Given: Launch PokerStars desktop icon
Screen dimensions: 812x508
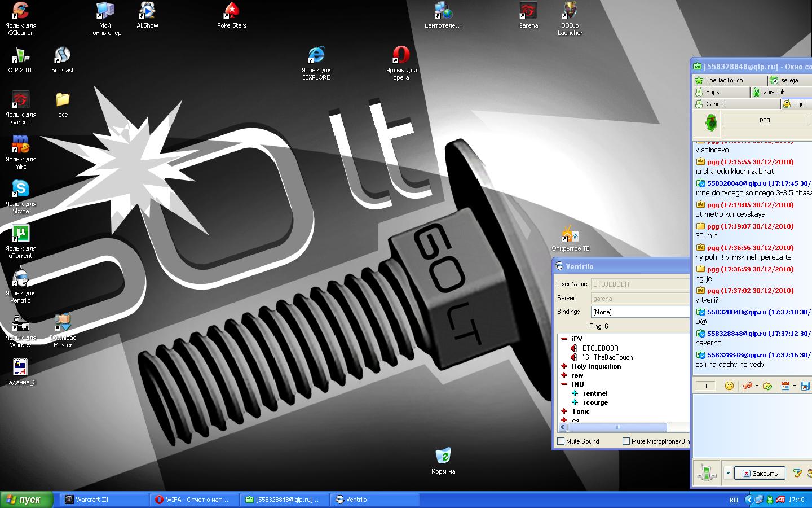Looking at the screenshot, I should click(232, 15).
